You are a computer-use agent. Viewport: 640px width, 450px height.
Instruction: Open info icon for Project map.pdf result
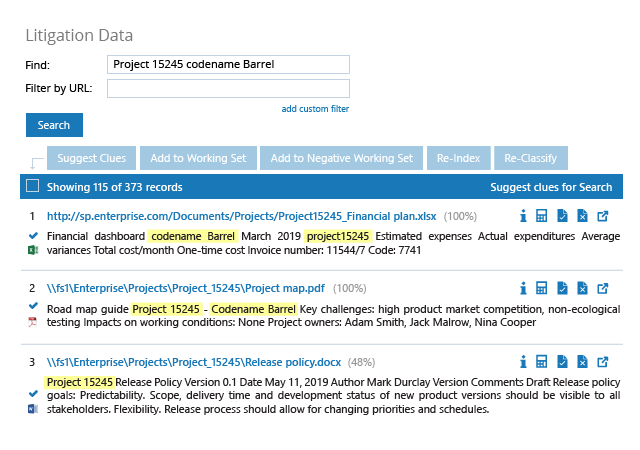523,288
